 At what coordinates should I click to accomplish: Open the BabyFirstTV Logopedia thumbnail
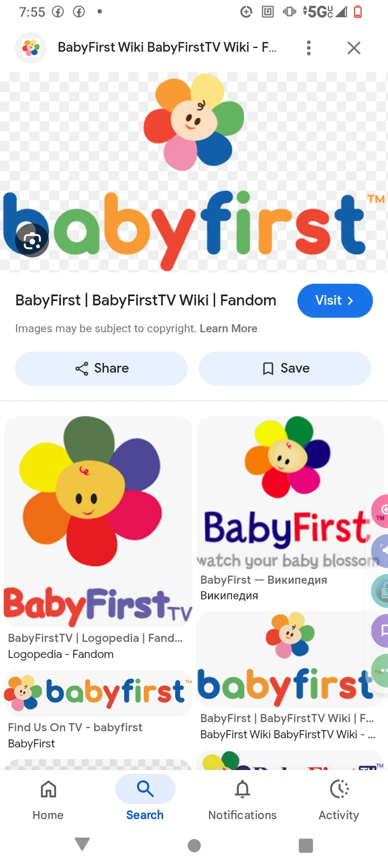click(x=98, y=521)
